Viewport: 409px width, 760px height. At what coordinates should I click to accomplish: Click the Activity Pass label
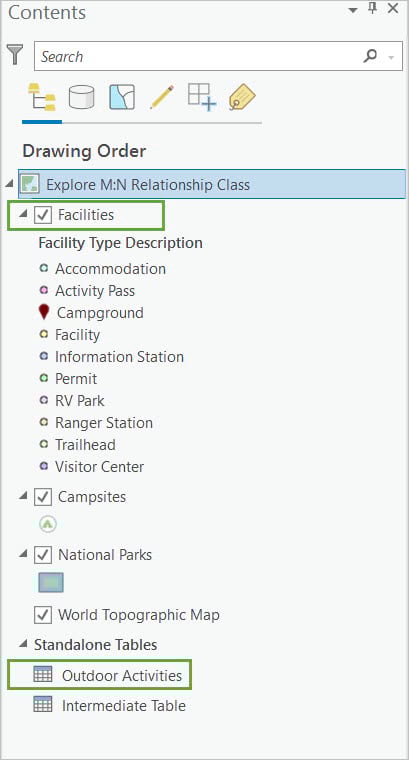pyautogui.click(x=95, y=291)
